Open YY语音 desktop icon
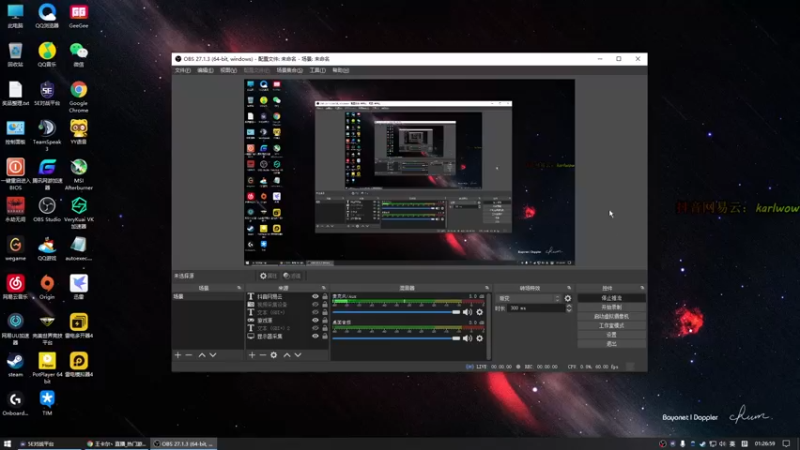Screen dimensions: 800x450 coord(79,132)
